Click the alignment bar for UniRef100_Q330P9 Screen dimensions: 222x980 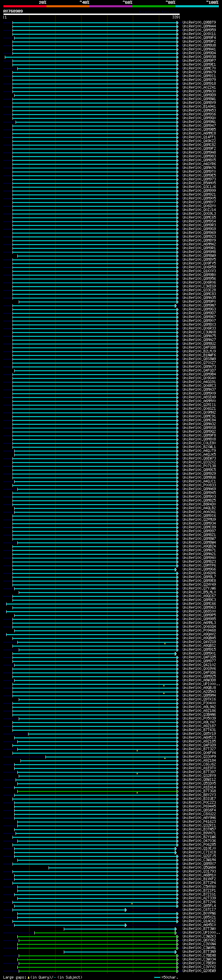112,757
